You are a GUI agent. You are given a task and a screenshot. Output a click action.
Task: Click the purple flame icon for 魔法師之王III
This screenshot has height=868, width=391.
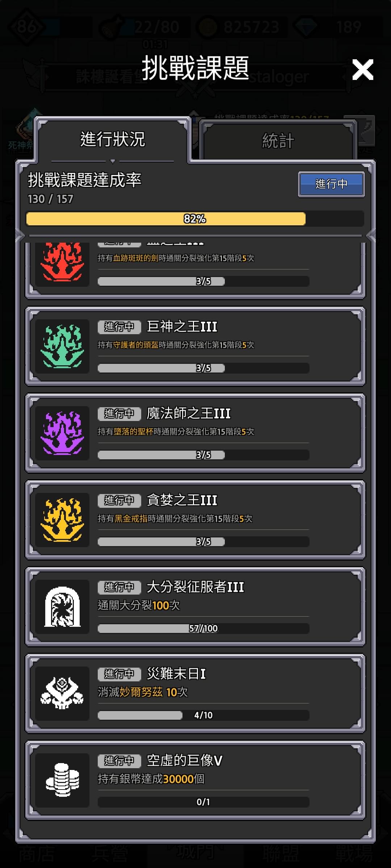[62, 433]
